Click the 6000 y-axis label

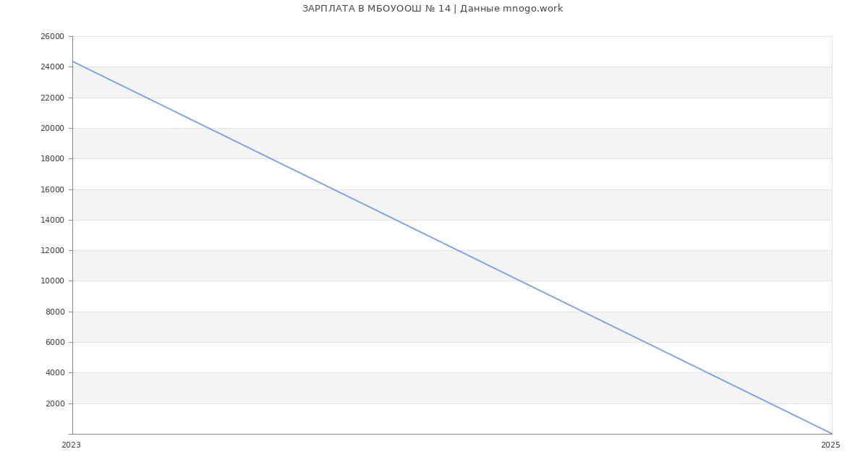click(55, 342)
